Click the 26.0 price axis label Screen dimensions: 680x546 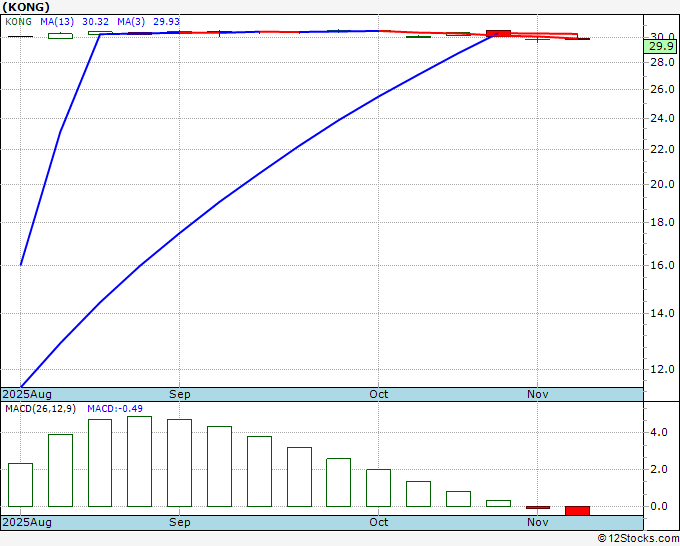[x=662, y=89]
